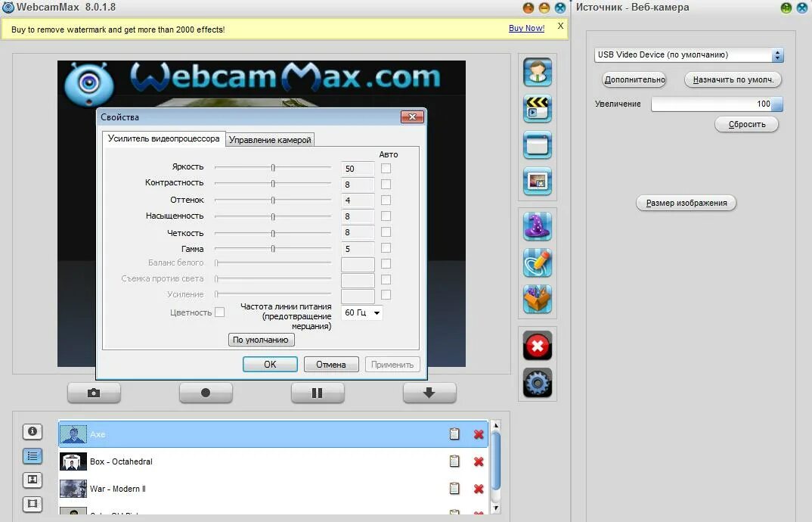Click the Гамма value field showing 5

pos(358,249)
